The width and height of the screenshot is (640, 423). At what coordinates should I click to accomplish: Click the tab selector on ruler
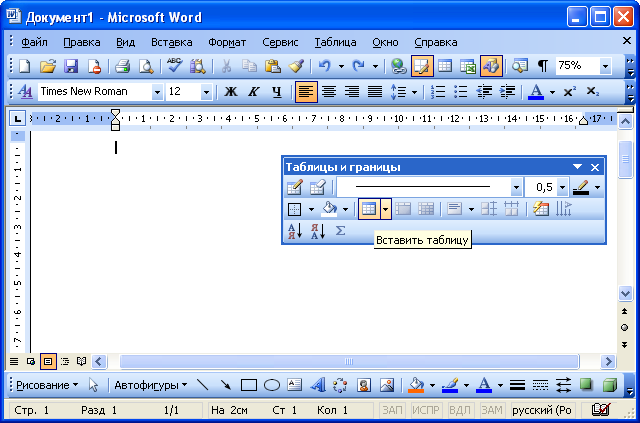[17, 119]
